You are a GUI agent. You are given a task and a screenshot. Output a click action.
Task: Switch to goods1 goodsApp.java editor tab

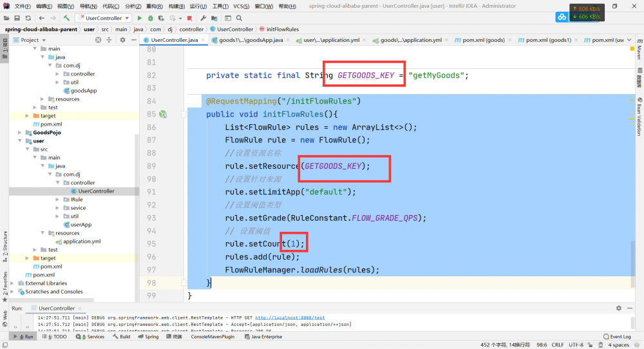click(251, 40)
